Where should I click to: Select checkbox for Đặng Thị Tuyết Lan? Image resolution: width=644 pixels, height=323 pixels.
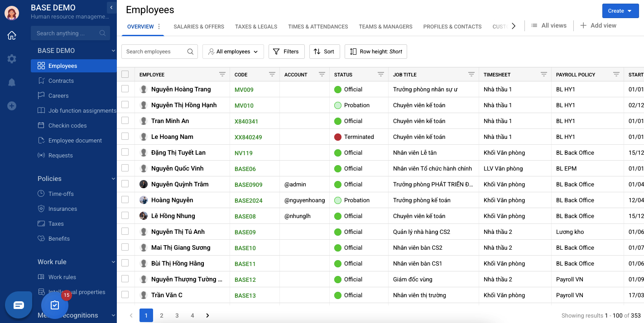(125, 152)
